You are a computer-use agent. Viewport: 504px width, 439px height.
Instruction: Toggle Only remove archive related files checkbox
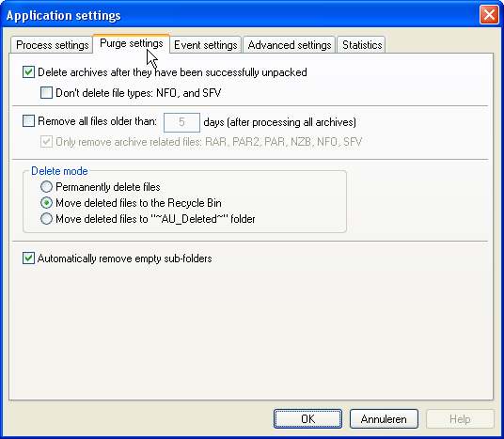pyautogui.click(x=46, y=141)
